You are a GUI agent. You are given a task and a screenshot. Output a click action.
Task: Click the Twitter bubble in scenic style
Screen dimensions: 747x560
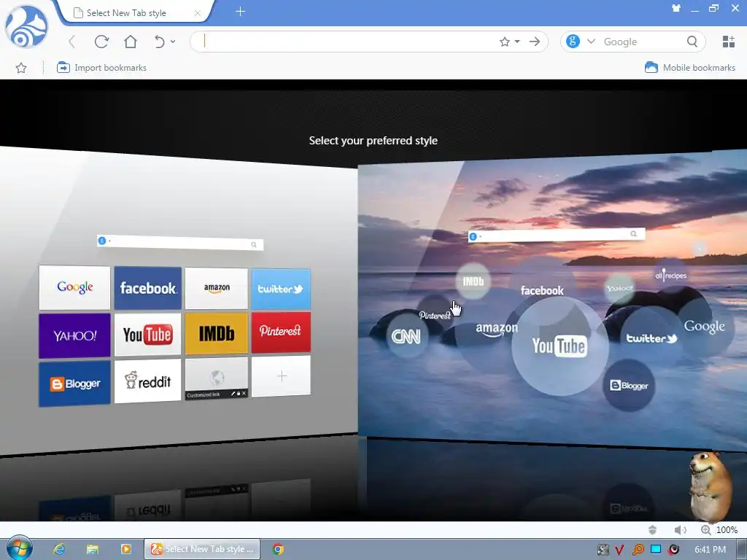click(651, 338)
